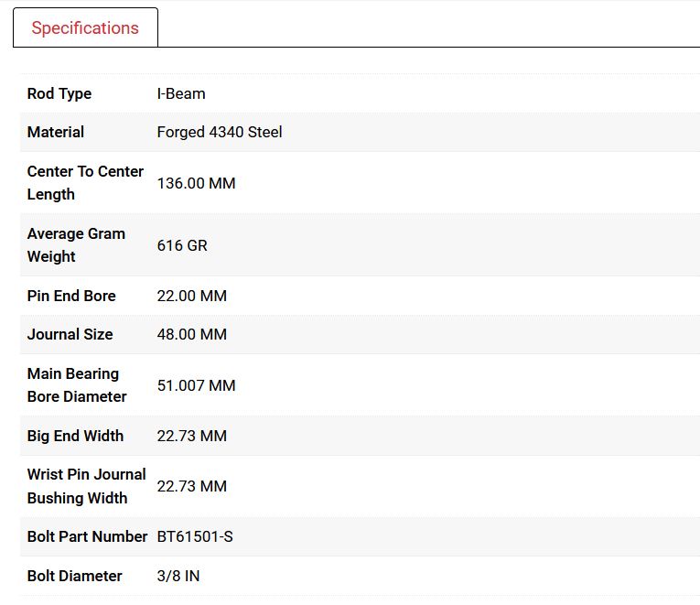Click the Average Gram Weight label
The image size is (700, 605).
[76, 244]
